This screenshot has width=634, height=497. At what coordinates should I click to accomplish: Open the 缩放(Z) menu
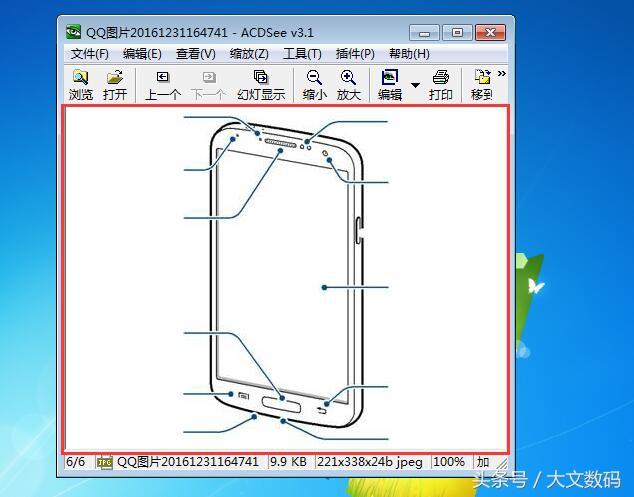(x=249, y=54)
